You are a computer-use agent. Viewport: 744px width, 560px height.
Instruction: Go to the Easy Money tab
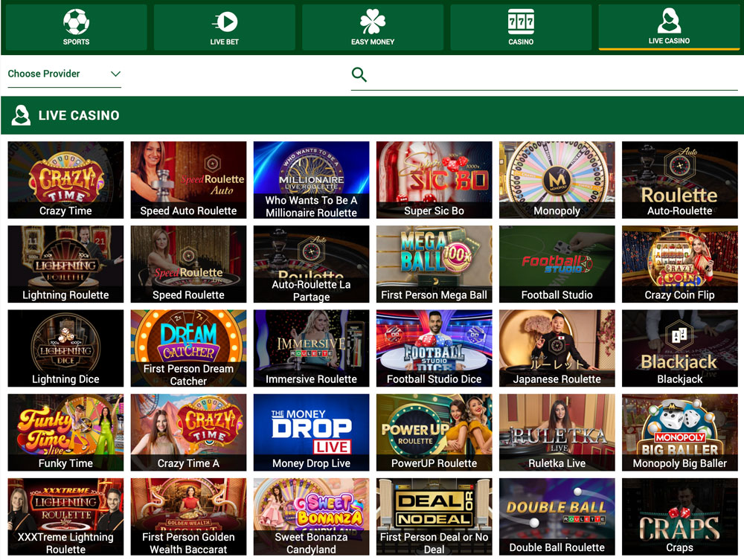coord(373,28)
